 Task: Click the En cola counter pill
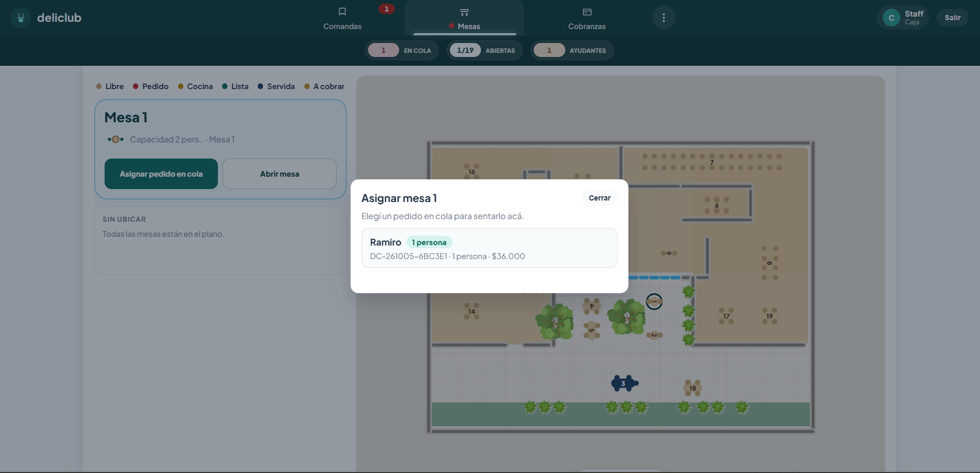click(402, 50)
